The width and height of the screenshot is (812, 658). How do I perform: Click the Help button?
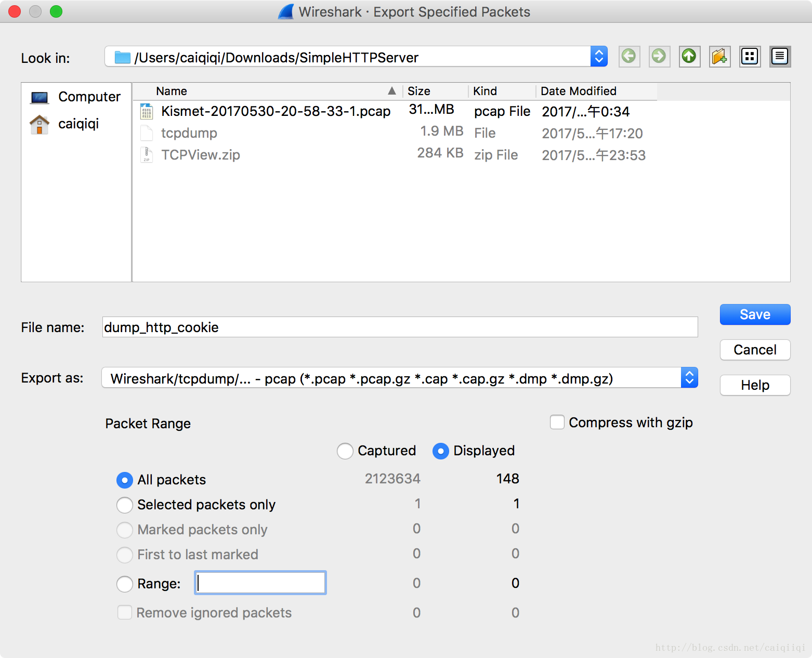[755, 385]
